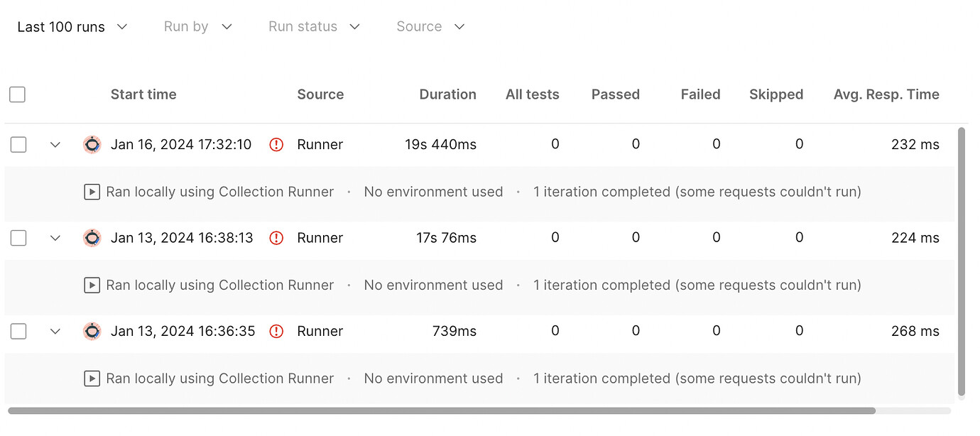Click user avatar icon for Jan 16 run
980x436 pixels.
92,145
